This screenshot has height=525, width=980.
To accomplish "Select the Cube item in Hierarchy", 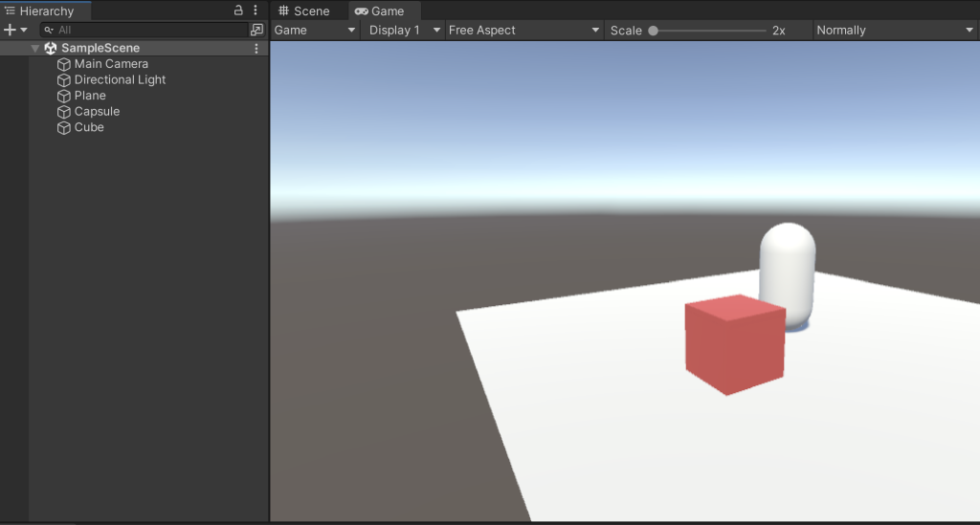I will (x=89, y=127).
